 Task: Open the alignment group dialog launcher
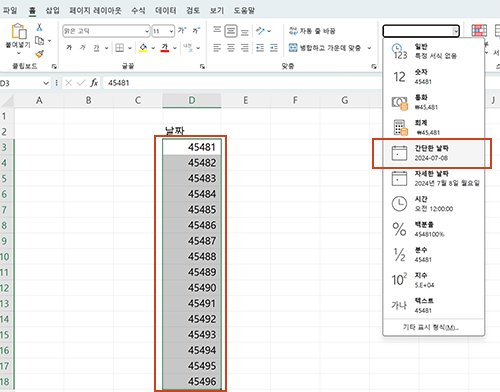374,67
